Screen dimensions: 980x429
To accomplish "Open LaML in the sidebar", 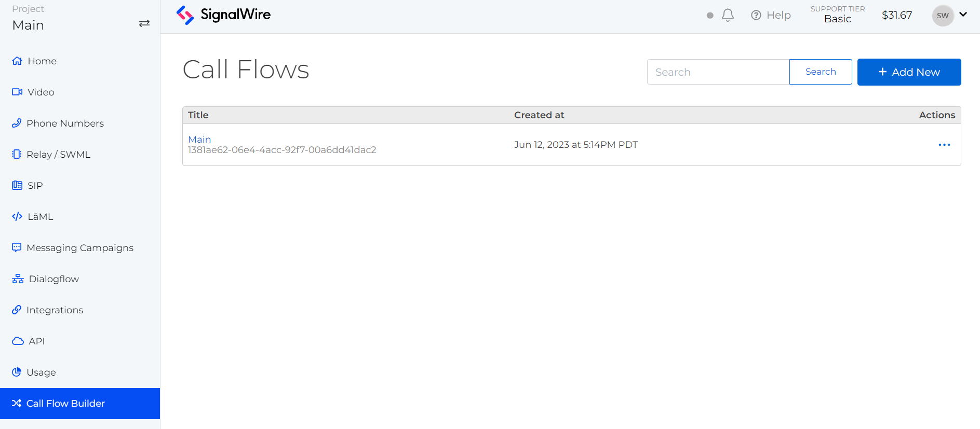I will click(x=40, y=216).
